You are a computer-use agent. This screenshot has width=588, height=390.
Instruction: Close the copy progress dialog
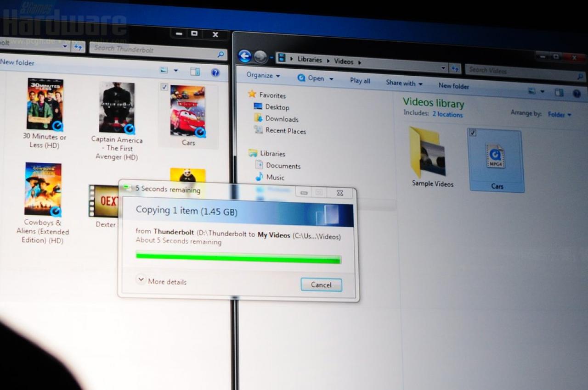(x=339, y=193)
